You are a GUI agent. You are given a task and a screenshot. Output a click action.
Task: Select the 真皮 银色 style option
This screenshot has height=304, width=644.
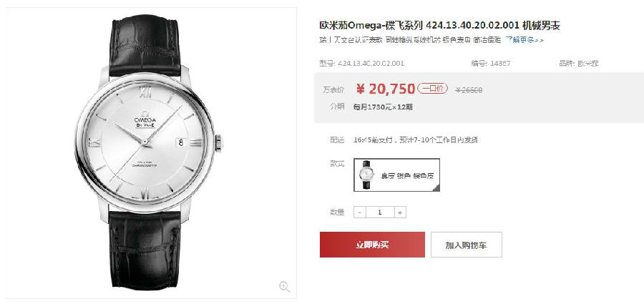pos(396,175)
